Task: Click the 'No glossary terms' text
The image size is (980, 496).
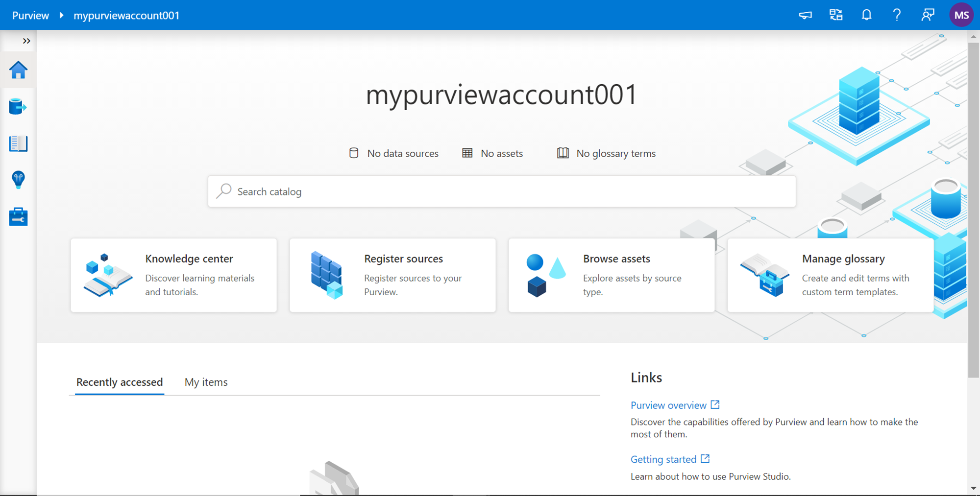Action: (616, 154)
